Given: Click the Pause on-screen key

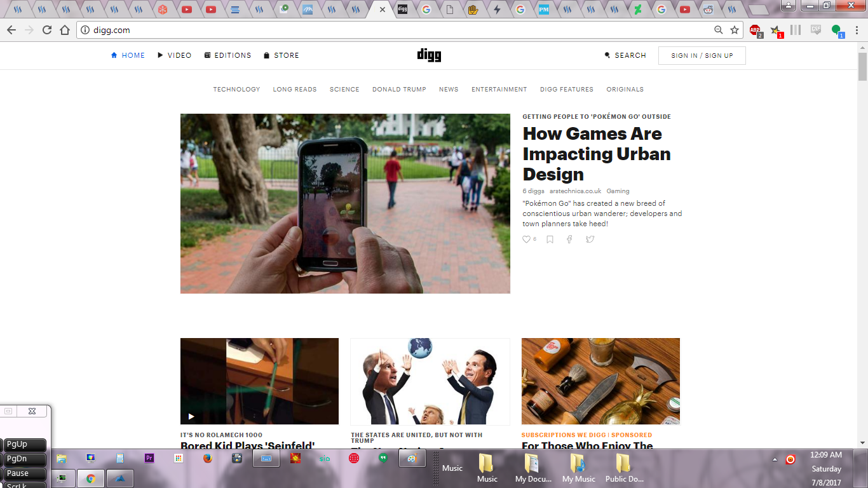Looking at the screenshot, I should pos(25,473).
